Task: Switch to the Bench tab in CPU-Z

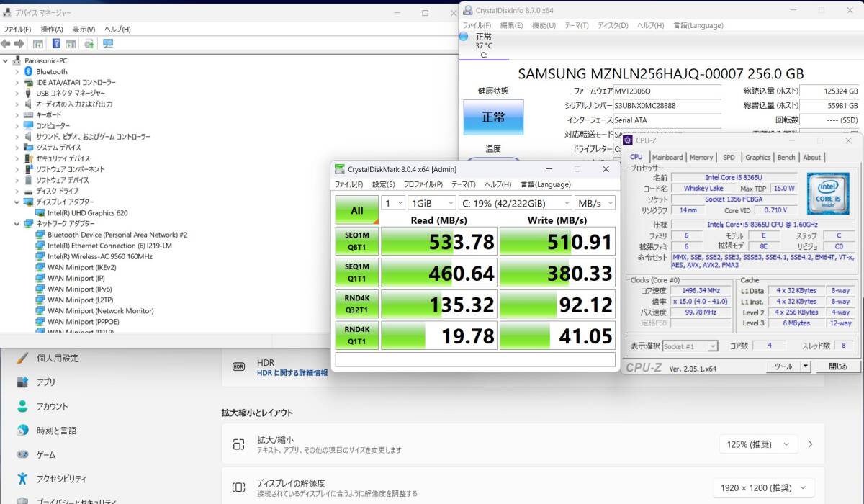Action: click(x=786, y=157)
